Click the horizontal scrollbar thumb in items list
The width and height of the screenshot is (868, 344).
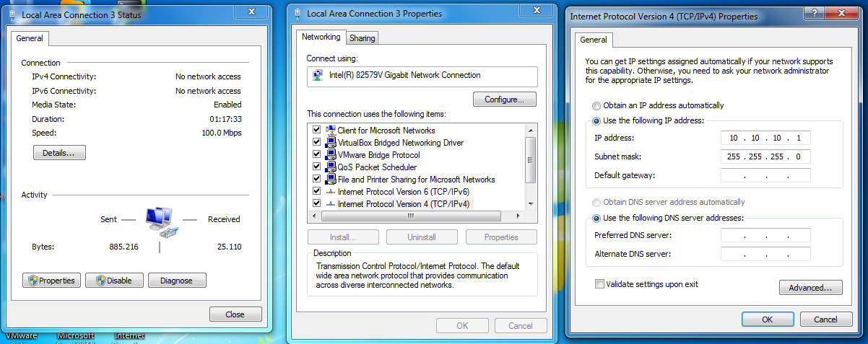[x=411, y=216]
